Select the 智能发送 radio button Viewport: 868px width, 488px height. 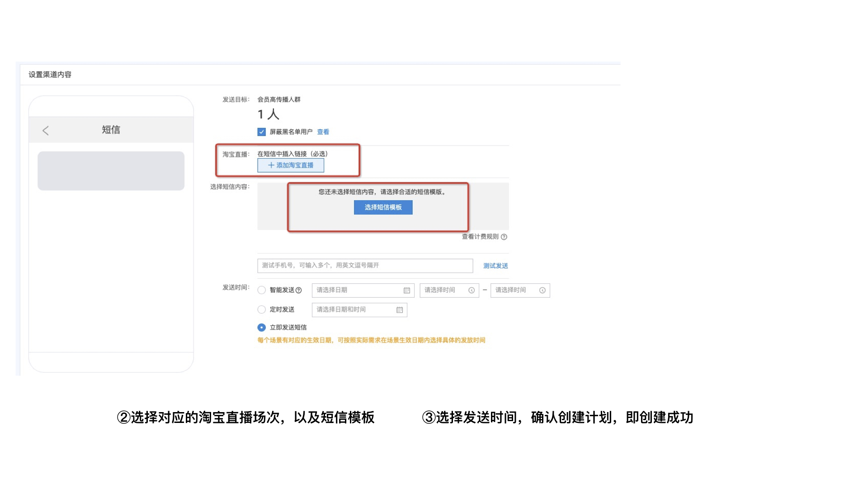(261, 290)
